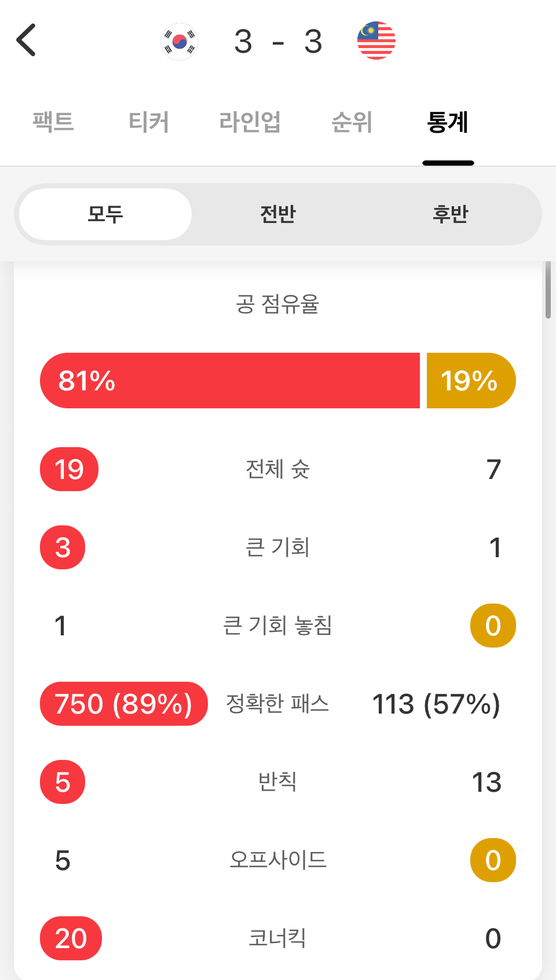
Task: Tap the back arrow icon
Action: [x=26, y=40]
